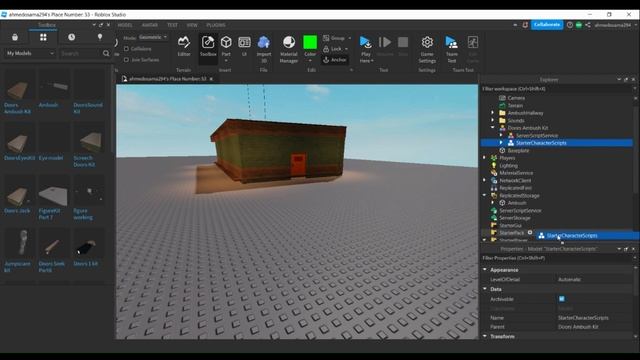This screenshot has width=640, height=360.
Task: Select the Baseplate in Explorer
Action: (x=518, y=150)
